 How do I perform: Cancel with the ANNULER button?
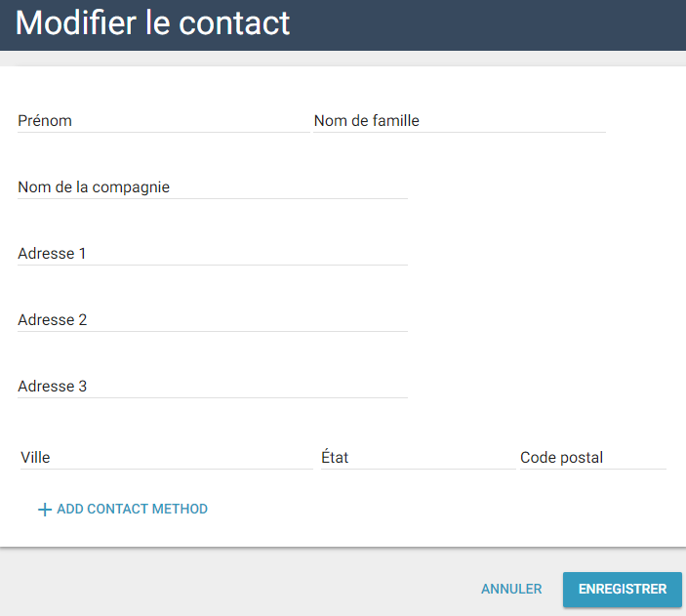point(511,589)
